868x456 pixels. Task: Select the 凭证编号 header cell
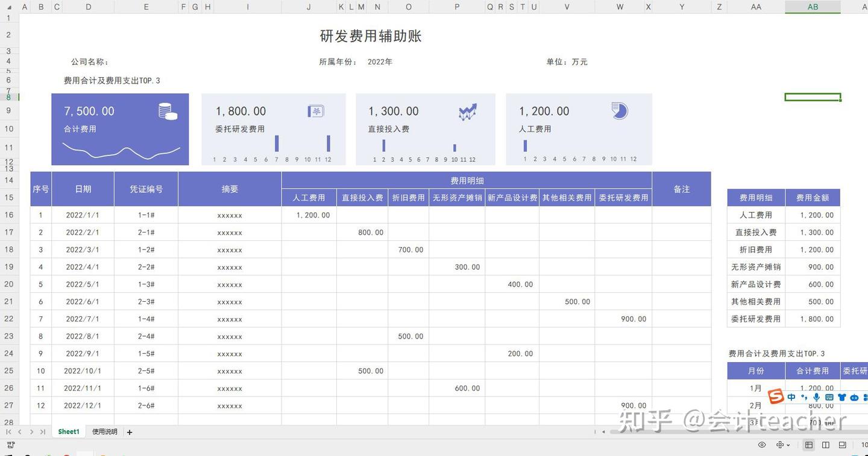(146, 189)
